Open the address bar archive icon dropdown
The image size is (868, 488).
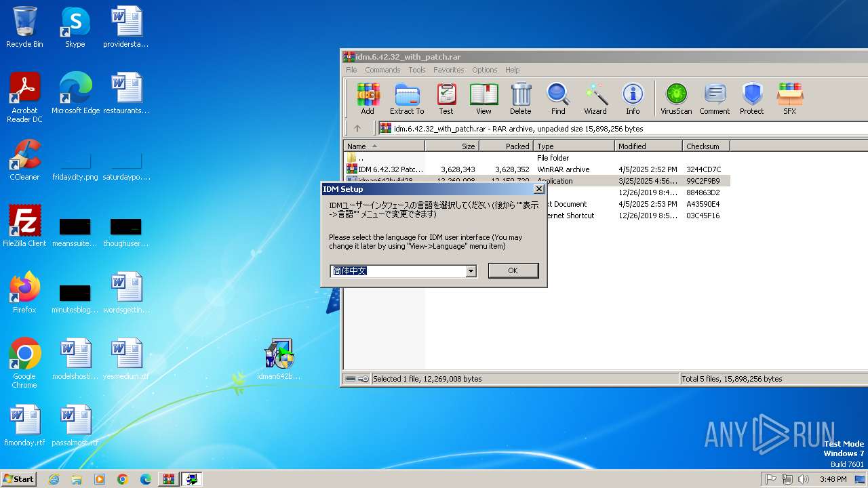coord(385,128)
